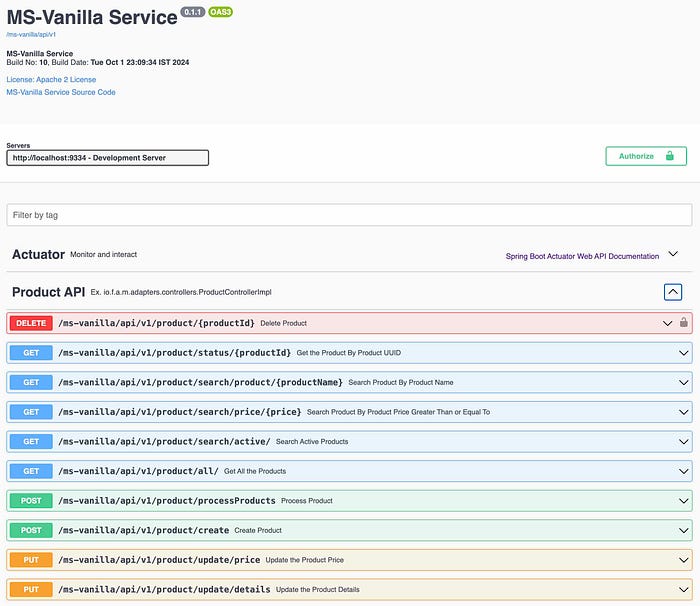Screen dimensions: 700x606
Task: Click the /search/product/{productName} path
Action: click(x=200, y=382)
